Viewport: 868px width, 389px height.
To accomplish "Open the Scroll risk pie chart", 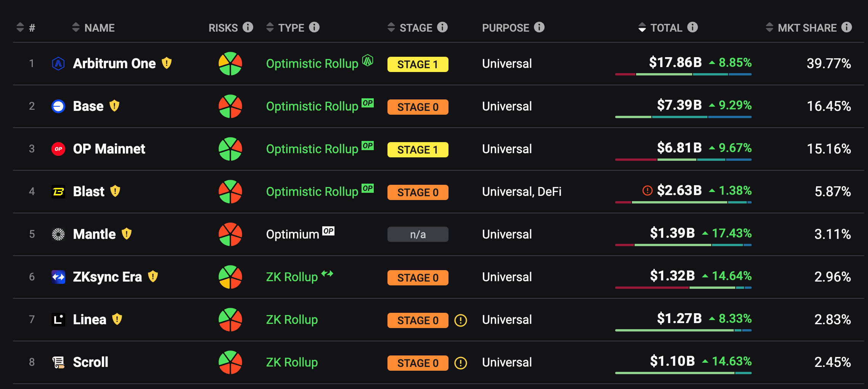I will (230, 362).
